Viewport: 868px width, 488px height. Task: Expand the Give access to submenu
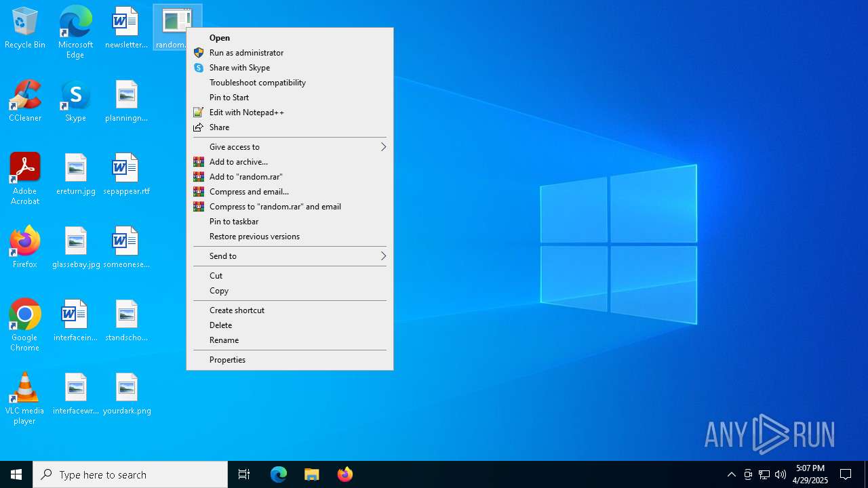(x=290, y=147)
